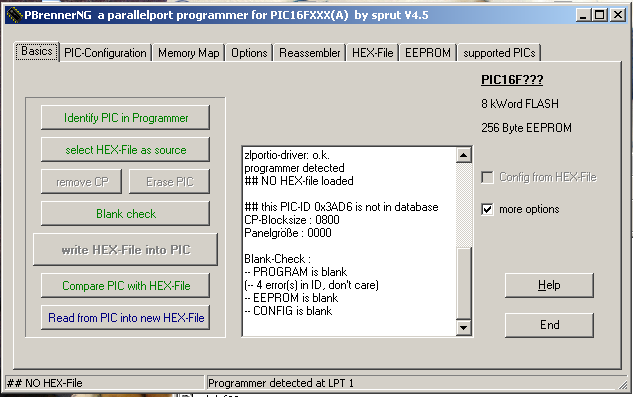
Task: Close the PBrennerNG window
Action: (x=618, y=15)
